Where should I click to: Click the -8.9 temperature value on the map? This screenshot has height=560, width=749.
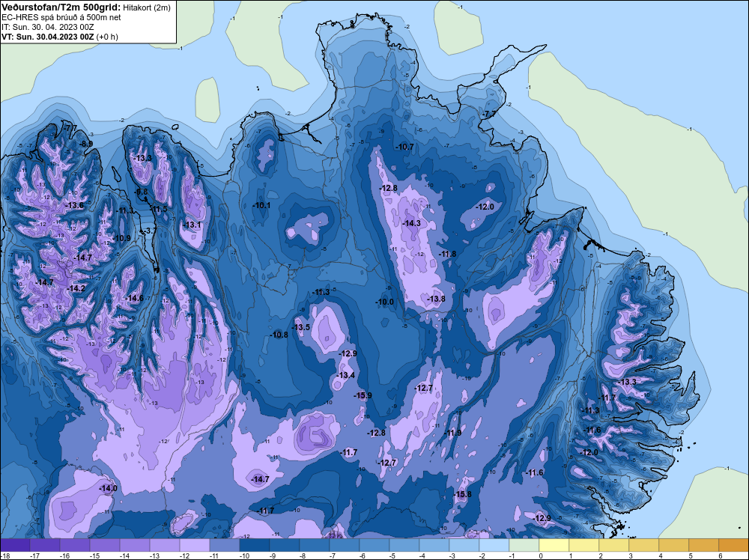coord(86,144)
